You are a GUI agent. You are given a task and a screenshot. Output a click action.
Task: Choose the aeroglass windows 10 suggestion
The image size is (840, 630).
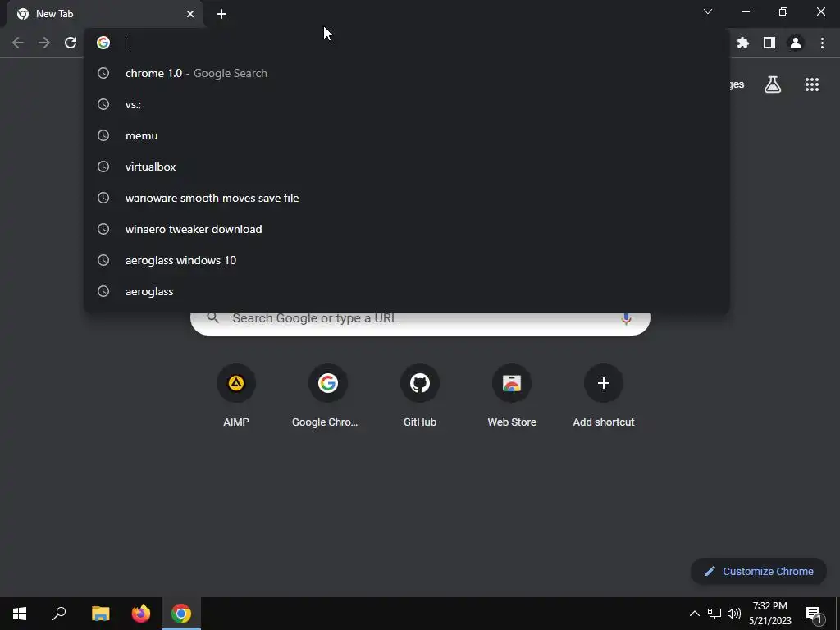tap(407, 260)
